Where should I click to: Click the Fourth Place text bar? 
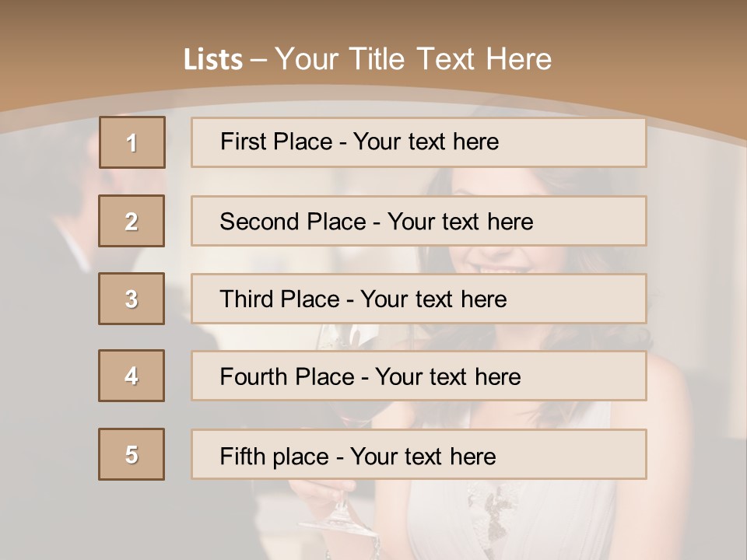[x=419, y=376]
